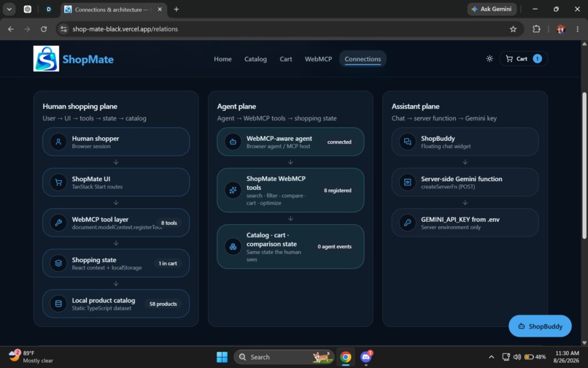Click the 'Static TypeScript dataset' subtitle
The height and width of the screenshot is (368, 588).
[x=101, y=308]
